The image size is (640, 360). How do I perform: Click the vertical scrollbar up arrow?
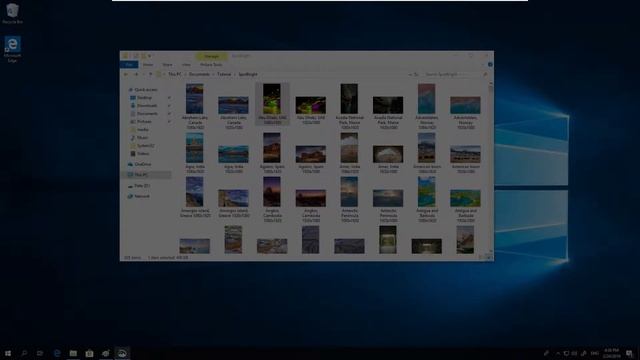tap(491, 83)
